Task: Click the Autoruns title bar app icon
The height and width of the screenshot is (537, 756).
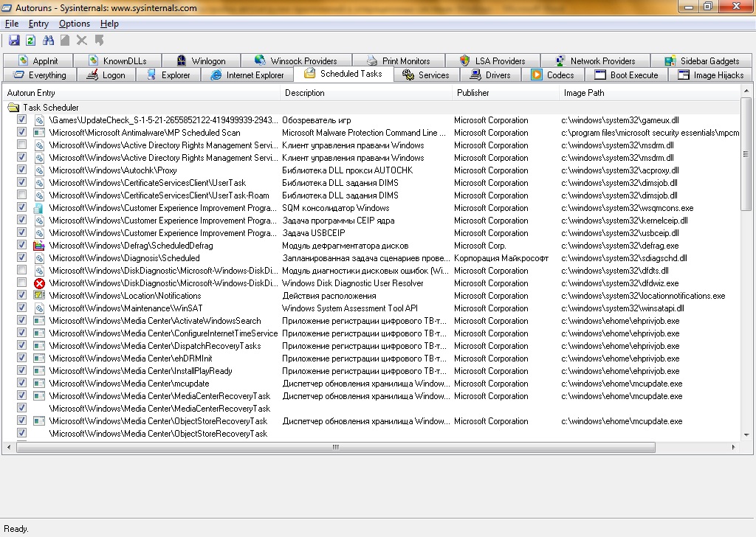Action: coord(7,7)
